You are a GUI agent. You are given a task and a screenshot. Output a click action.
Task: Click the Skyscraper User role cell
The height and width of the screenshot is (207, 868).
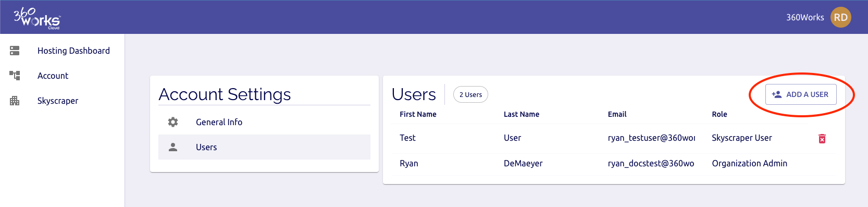742,138
